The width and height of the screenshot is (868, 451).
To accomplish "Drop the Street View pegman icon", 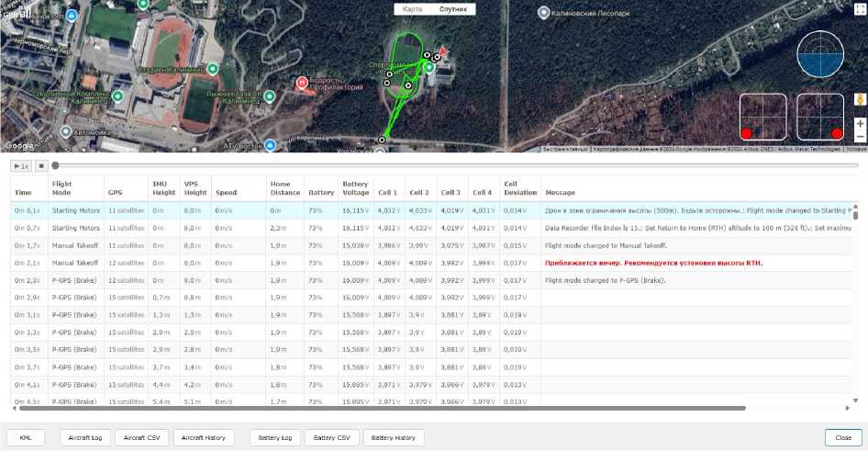I will pyautogui.click(x=860, y=99).
